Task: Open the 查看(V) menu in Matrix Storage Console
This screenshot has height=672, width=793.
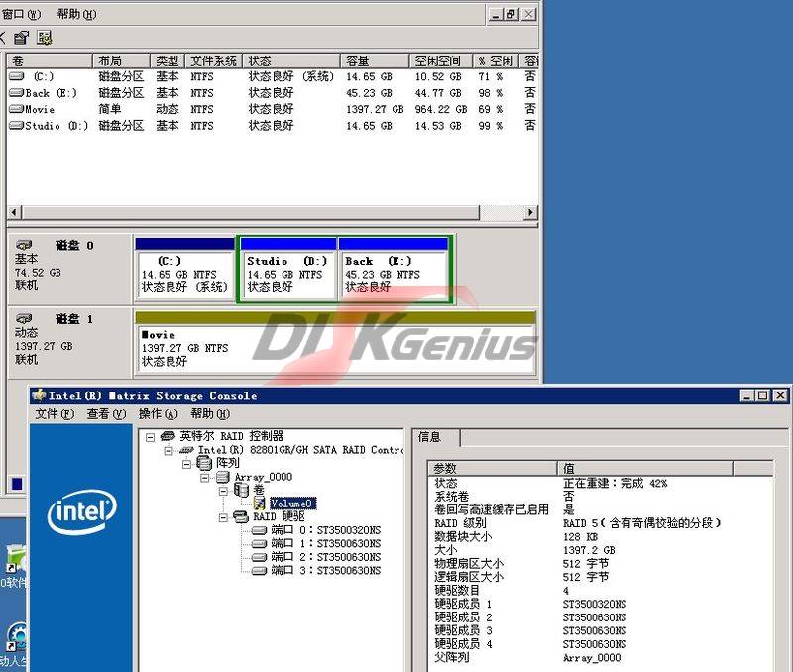Action: pyautogui.click(x=106, y=414)
